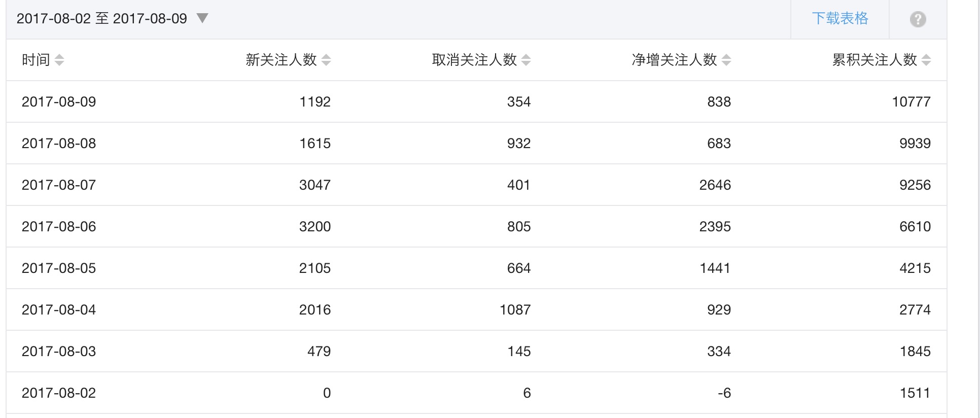Image resolution: width=980 pixels, height=418 pixels.
Task: Sort by 取消关注人数 column arrows
Action: (x=526, y=60)
